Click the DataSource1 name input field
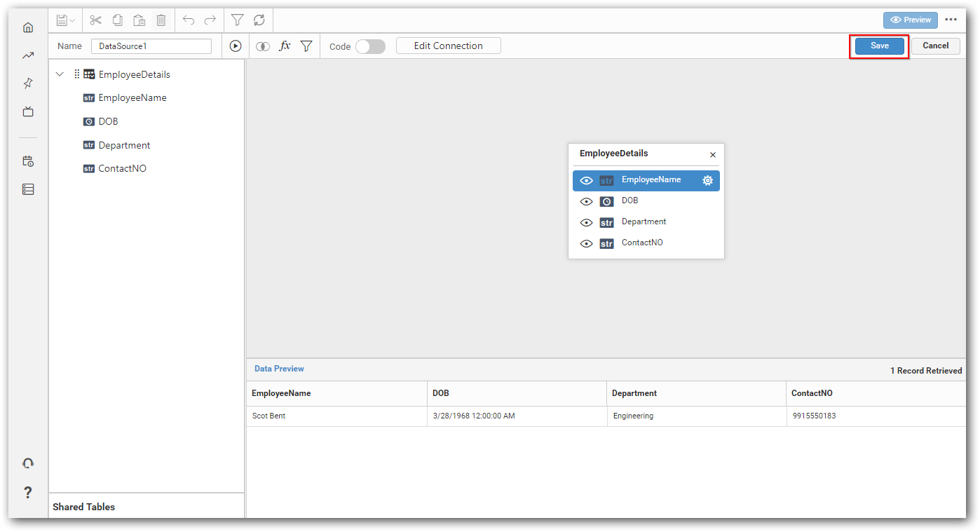Viewport: 980px width, 532px height. 151,46
